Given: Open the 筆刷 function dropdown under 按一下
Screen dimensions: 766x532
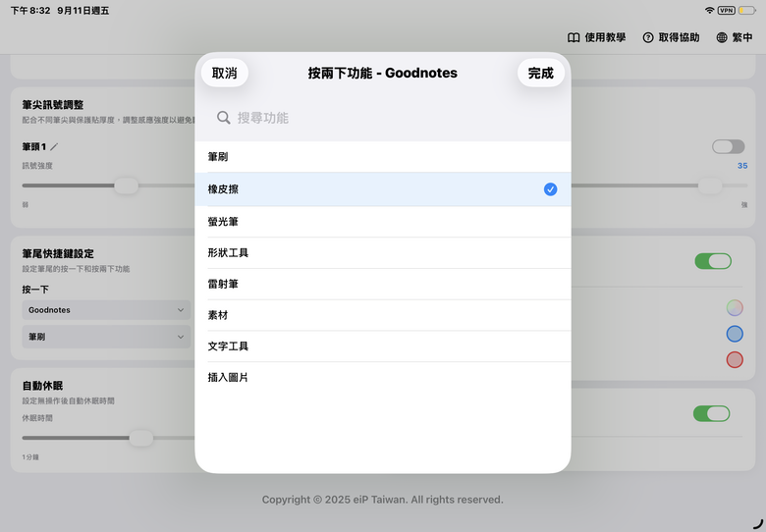Looking at the screenshot, I should coord(106,337).
